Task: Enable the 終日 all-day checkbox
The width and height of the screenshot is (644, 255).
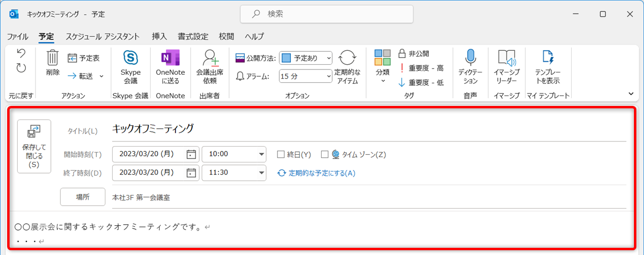Action: pos(281,154)
